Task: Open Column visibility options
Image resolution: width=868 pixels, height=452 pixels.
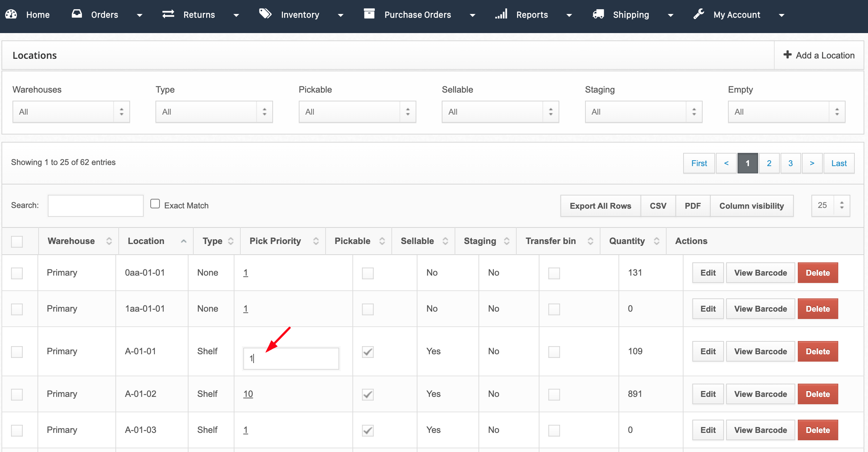Action: click(752, 206)
